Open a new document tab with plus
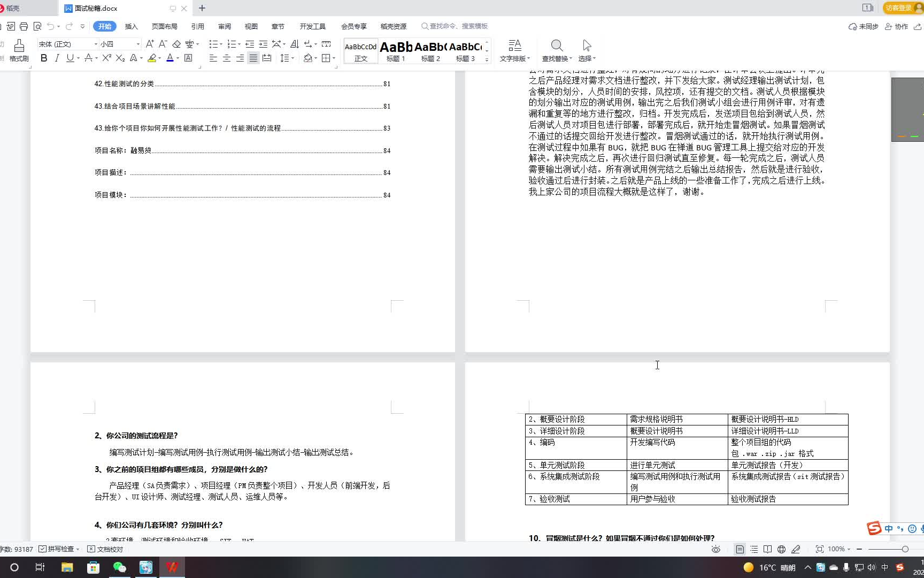Image resolution: width=924 pixels, height=578 pixels. (x=202, y=8)
